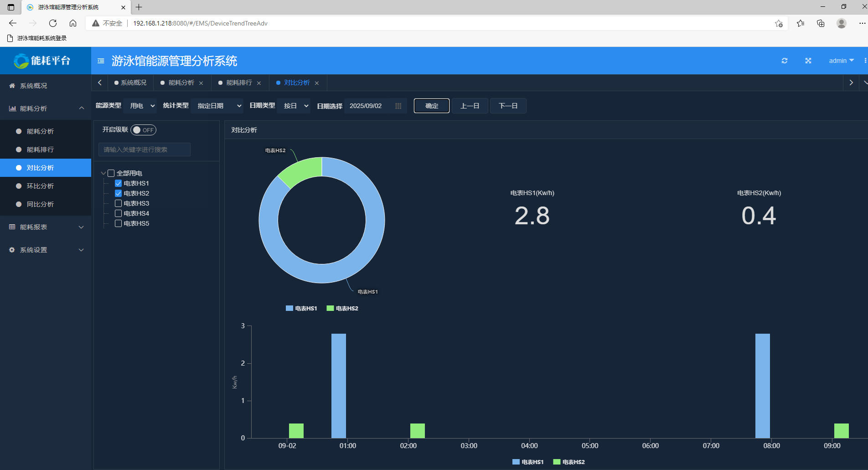This screenshot has height=470, width=868.
Task: Click the refresh icon in the blue header
Action: [784, 61]
